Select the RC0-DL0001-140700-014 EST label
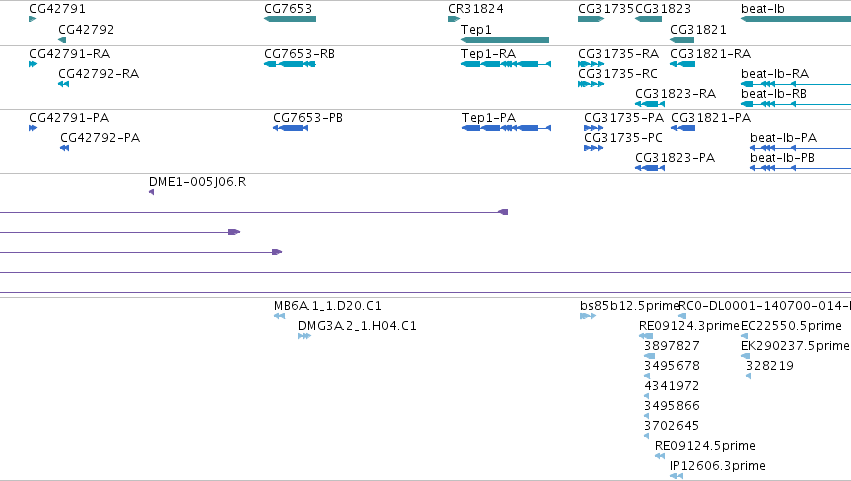 tap(765, 306)
